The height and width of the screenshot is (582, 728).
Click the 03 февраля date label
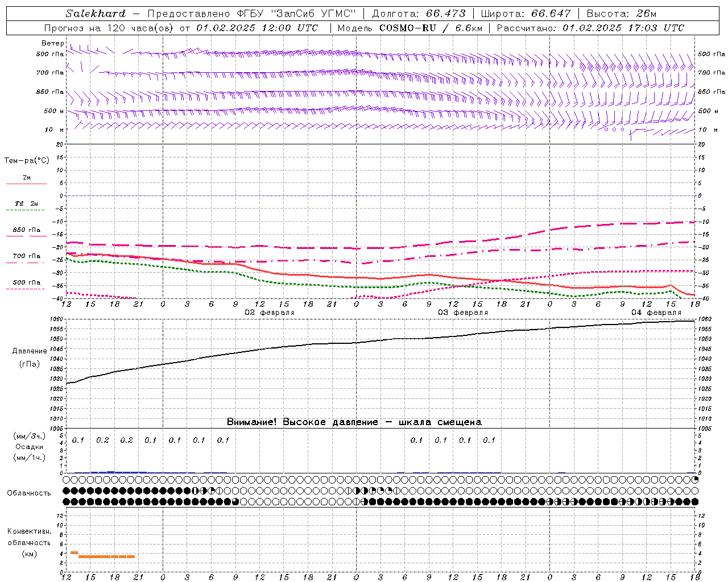click(x=463, y=313)
